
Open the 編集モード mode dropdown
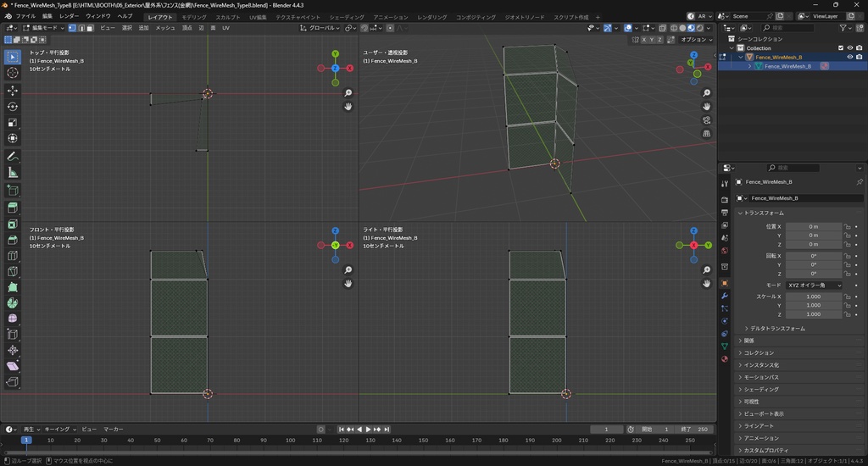click(x=42, y=28)
